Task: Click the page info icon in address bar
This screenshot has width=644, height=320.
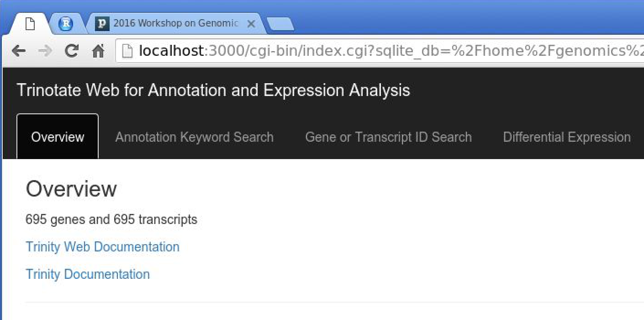Action: coord(129,51)
